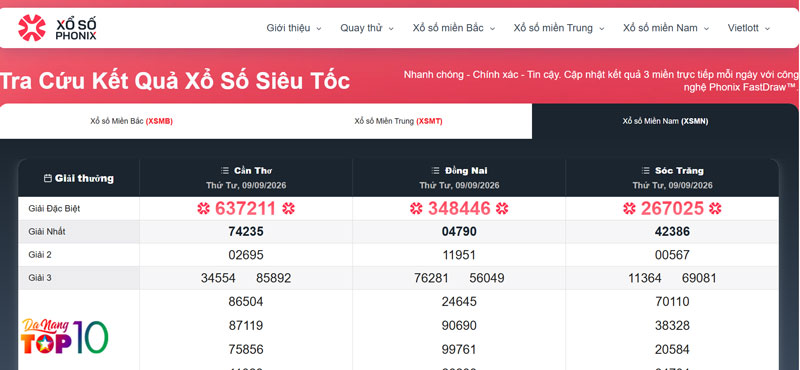Click first prize number 74235
Image resolution: width=800 pixels, height=370 pixels.
(246, 232)
